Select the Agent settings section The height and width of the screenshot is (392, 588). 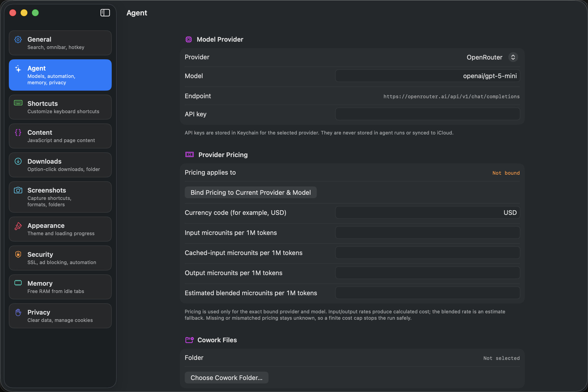(x=60, y=75)
